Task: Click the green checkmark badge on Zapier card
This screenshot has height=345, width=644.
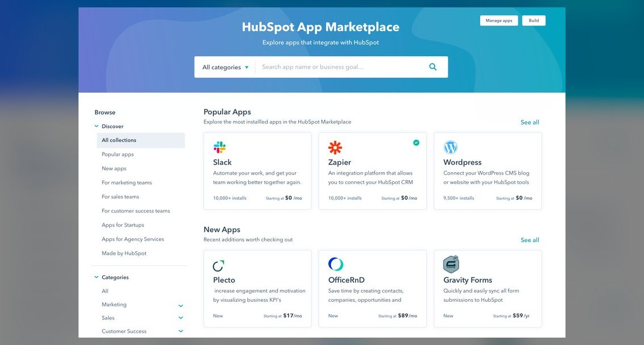Action: (416, 143)
